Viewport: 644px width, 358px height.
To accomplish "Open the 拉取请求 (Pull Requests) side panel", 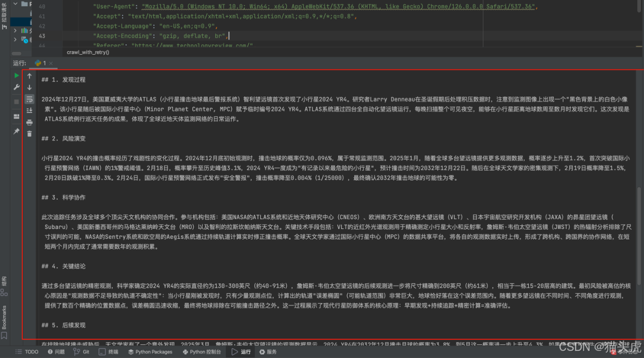I will [x=4, y=16].
